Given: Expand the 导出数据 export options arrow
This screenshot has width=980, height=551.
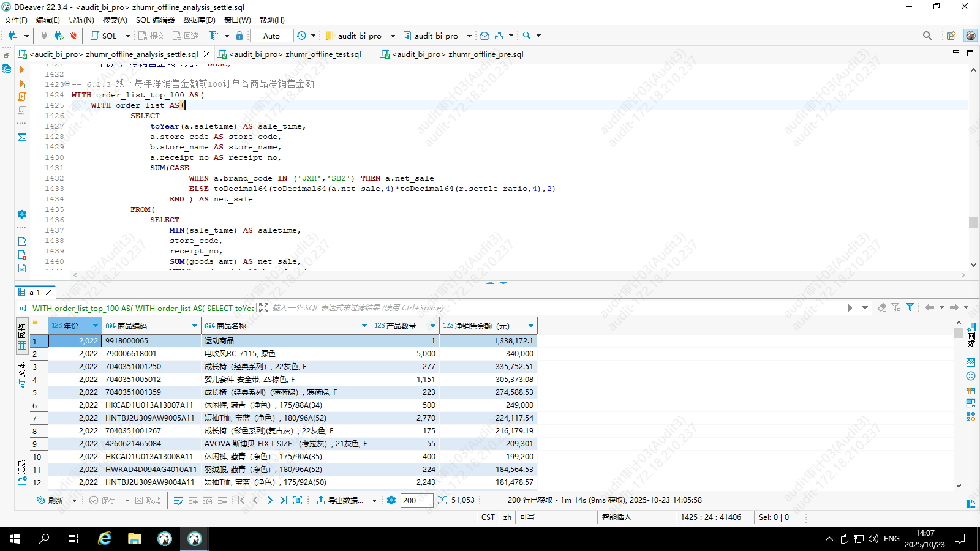Looking at the screenshot, I should 374,500.
